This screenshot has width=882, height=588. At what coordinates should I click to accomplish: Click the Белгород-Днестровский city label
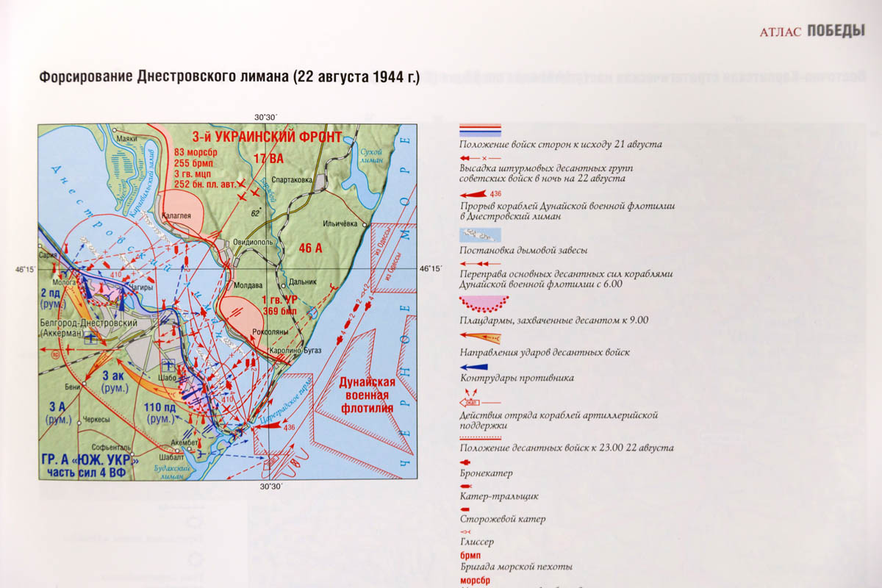coord(89,323)
